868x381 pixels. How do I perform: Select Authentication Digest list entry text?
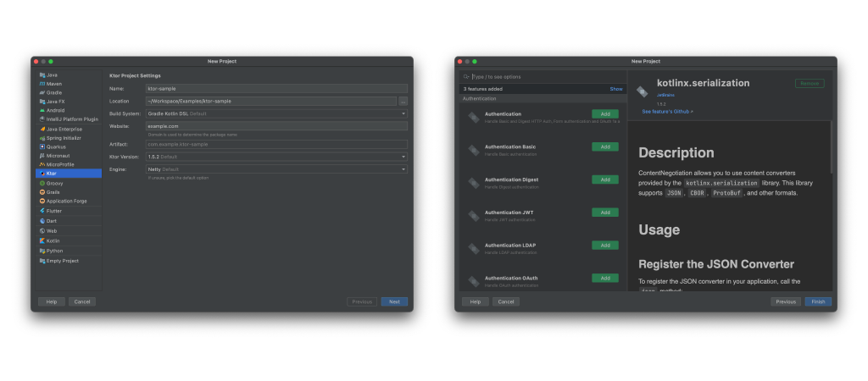[511, 179]
